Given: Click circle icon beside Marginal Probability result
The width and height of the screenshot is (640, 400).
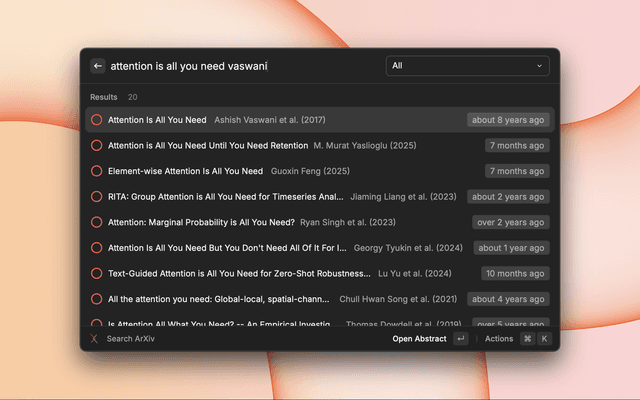Looking at the screenshot, I should coord(96,222).
